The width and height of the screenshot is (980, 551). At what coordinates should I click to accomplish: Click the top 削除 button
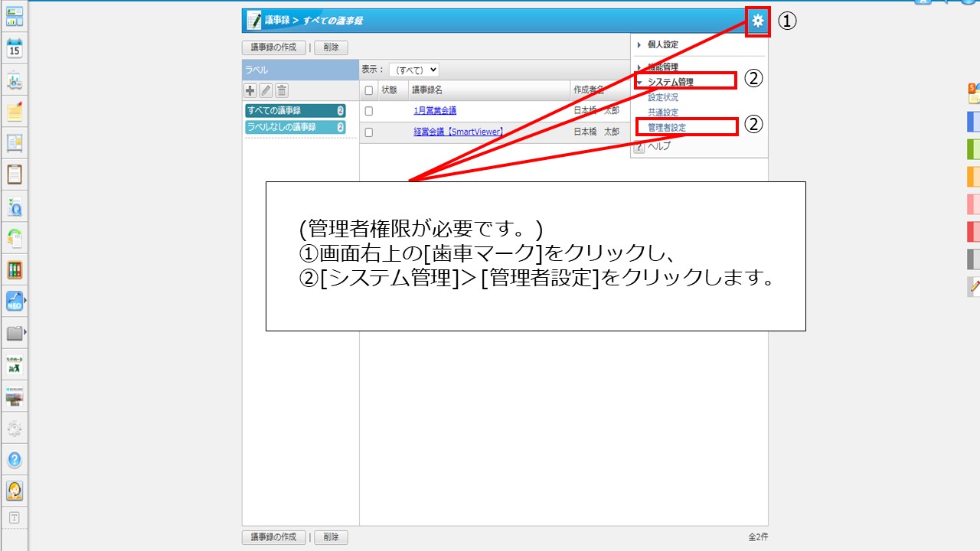[x=331, y=47]
